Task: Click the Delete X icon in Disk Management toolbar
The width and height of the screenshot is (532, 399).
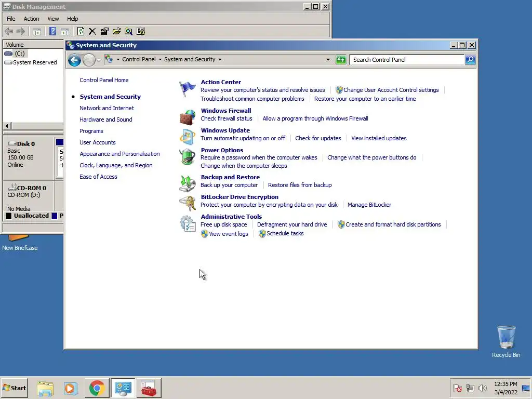Action: (x=92, y=32)
